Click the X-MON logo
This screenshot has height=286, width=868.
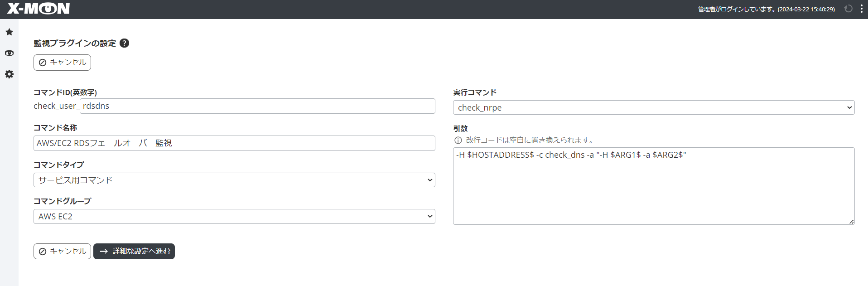click(x=39, y=9)
